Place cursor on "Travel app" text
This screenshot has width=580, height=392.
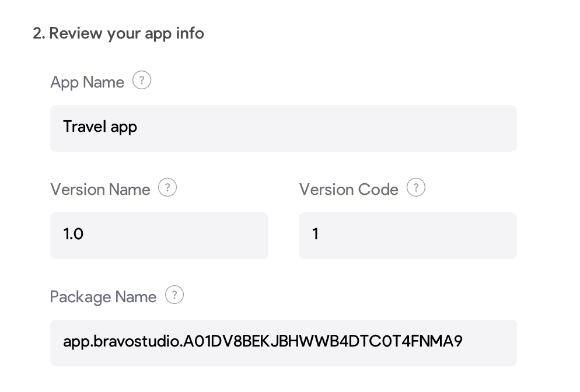point(100,127)
